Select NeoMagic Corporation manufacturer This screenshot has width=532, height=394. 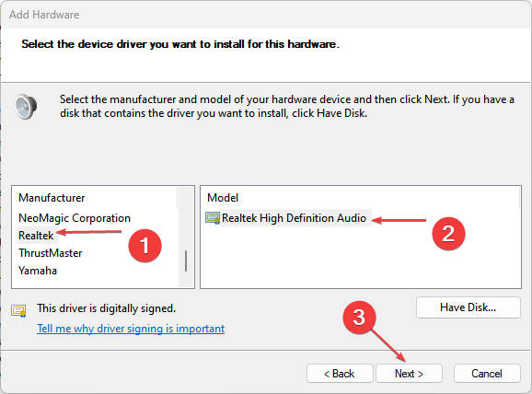[x=75, y=218]
